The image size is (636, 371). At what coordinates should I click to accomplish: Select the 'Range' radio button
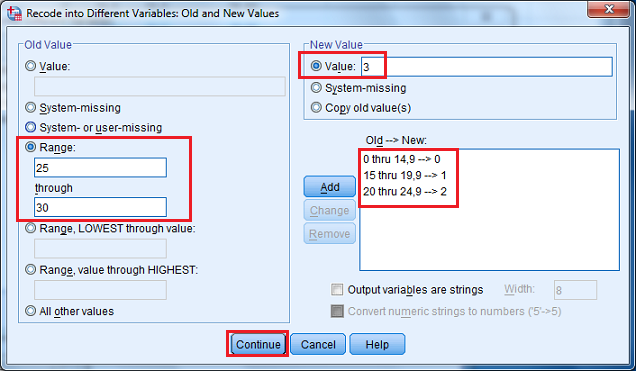[x=30, y=147]
